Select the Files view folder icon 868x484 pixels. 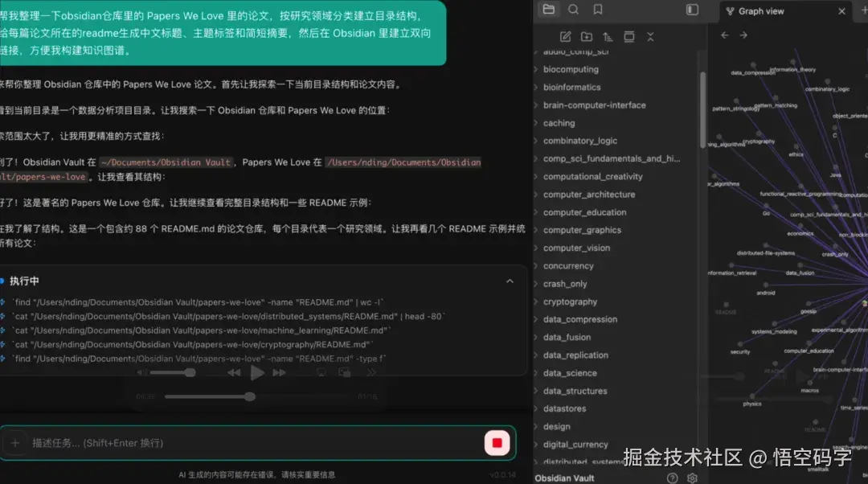pyautogui.click(x=551, y=10)
